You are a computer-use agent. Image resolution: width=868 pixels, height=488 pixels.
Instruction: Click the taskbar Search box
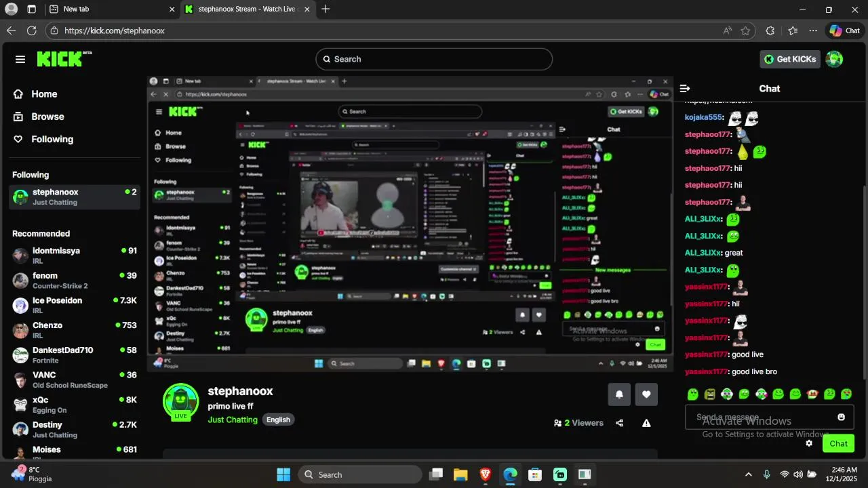coord(360,474)
